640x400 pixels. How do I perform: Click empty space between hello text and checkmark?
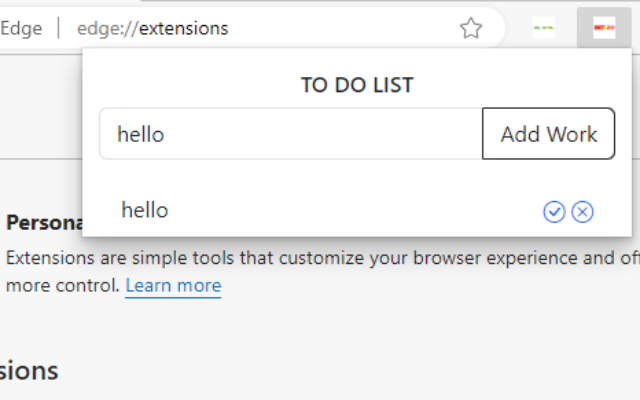point(350,211)
